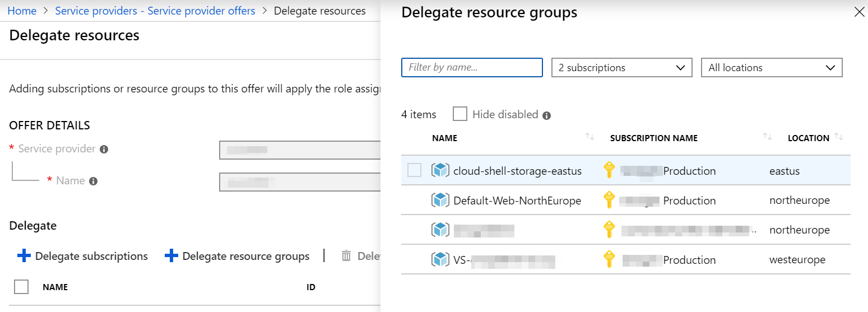868x312 pixels.
Task: Click the Service provider read-only field
Action: [x=300, y=150]
